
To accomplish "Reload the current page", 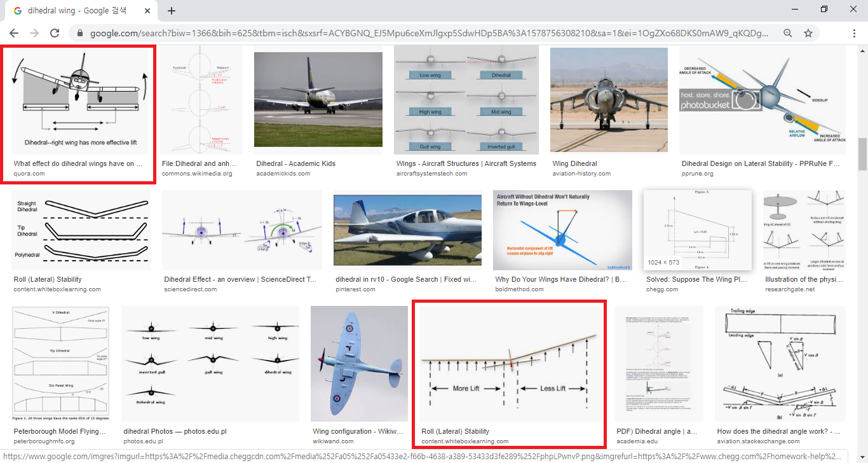I will pyautogui.click(x=55, y=33).
